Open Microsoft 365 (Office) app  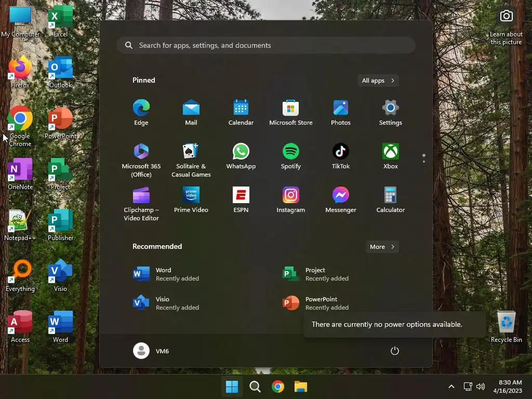click(141, 161)
